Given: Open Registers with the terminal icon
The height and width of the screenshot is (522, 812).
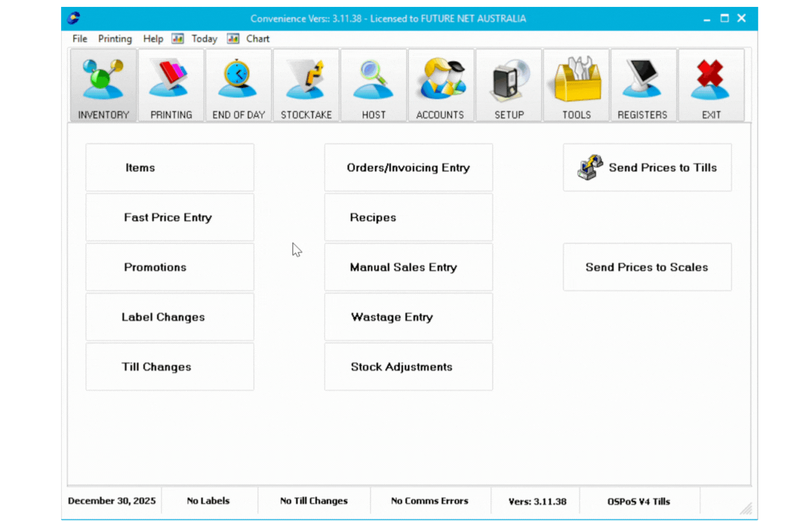Looking at the screenshot, I should [x=643, y=85].
